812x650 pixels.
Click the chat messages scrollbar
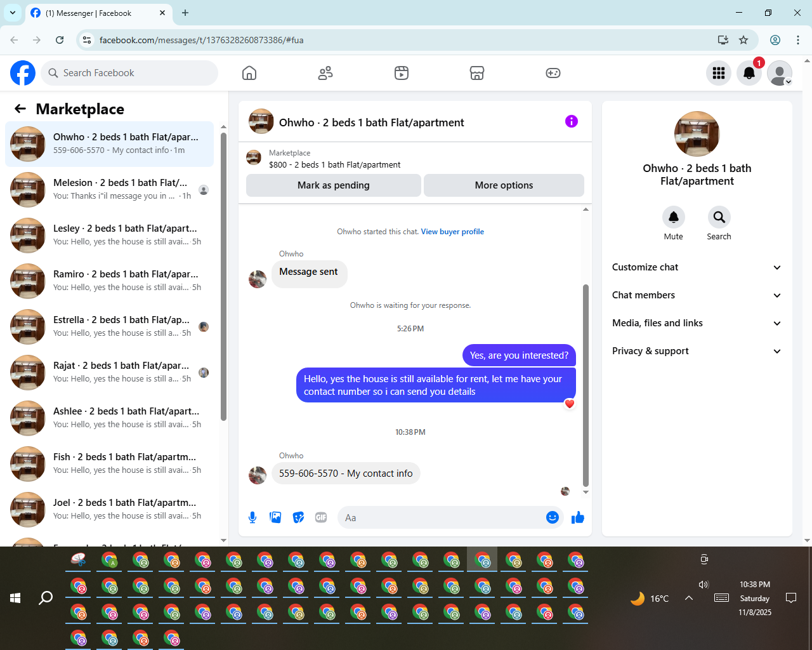(x=586, y=386)
